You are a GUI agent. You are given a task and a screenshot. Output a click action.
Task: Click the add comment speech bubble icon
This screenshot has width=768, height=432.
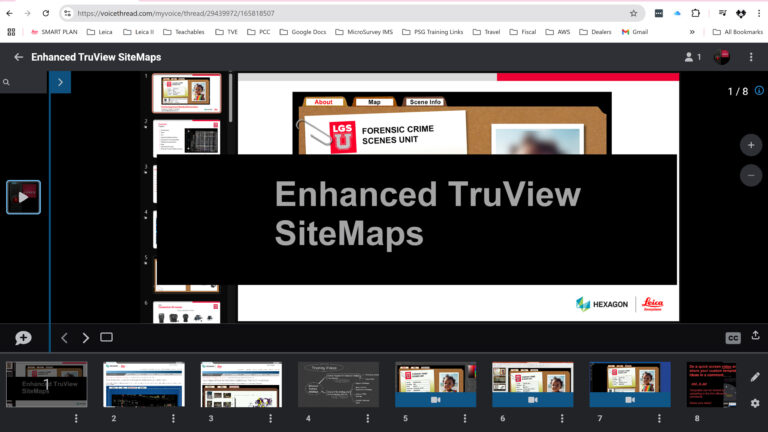coord(23,338)
